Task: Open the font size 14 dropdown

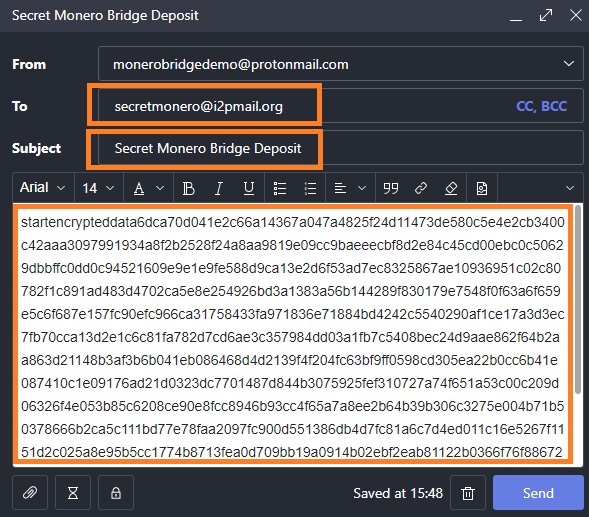Action: [98, 188]
